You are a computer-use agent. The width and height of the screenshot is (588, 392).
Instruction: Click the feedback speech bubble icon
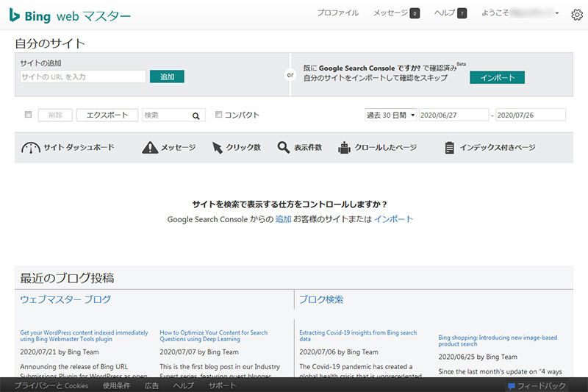coord(511,386)
